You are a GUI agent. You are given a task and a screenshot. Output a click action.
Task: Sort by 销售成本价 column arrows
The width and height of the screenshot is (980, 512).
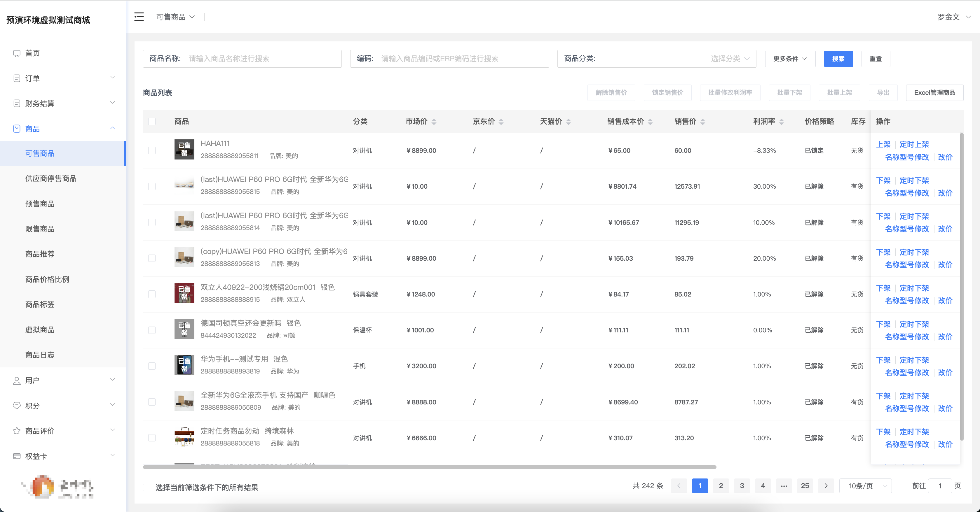tap(650, 122)
